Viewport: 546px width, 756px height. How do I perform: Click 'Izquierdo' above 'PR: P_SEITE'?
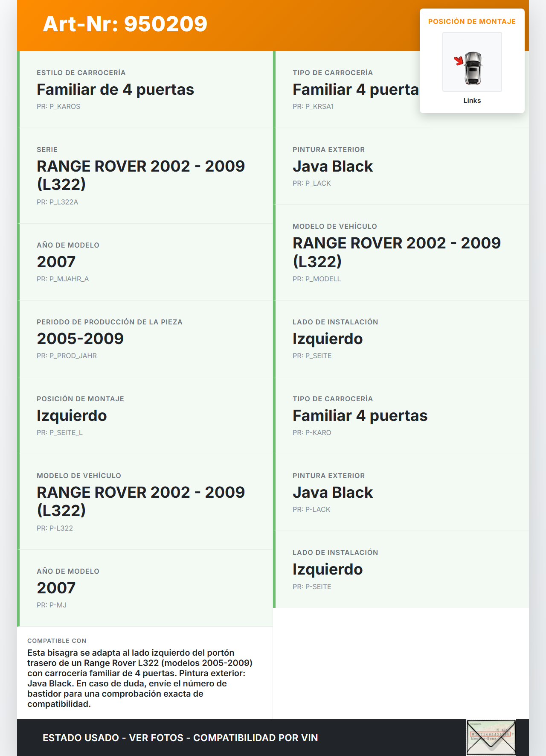coord(328,339)
